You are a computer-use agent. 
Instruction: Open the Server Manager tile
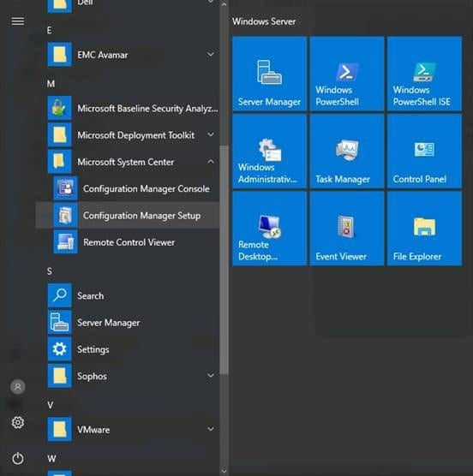click(x=269, y=74)
